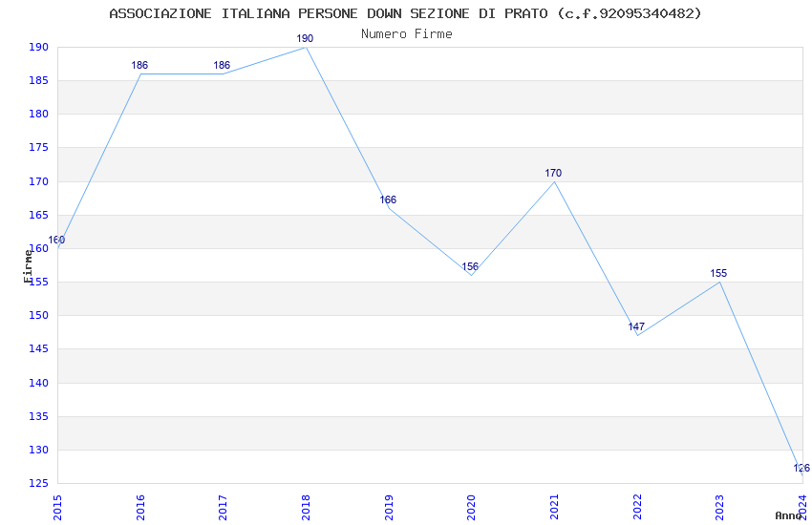Click the data label 156

point(470,267)
